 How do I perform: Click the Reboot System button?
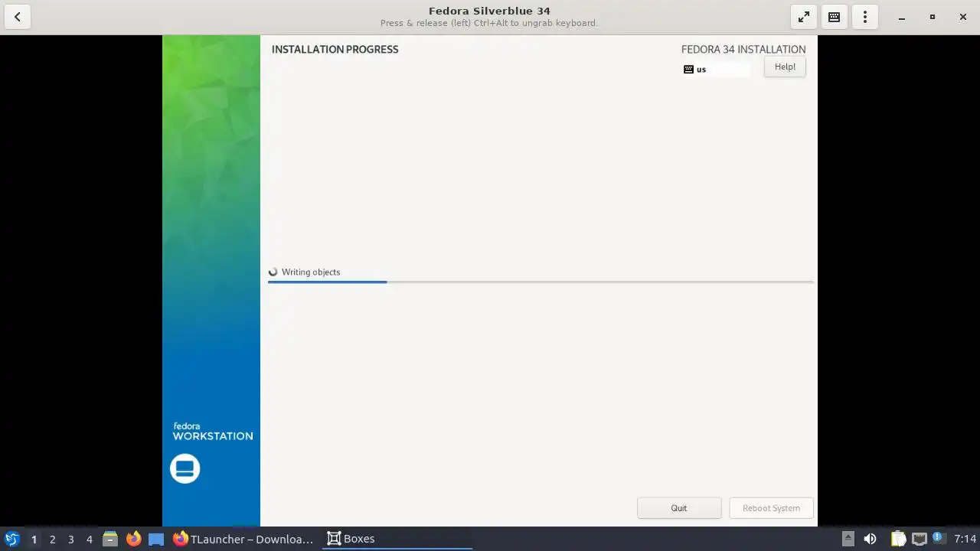coord(771,508)
